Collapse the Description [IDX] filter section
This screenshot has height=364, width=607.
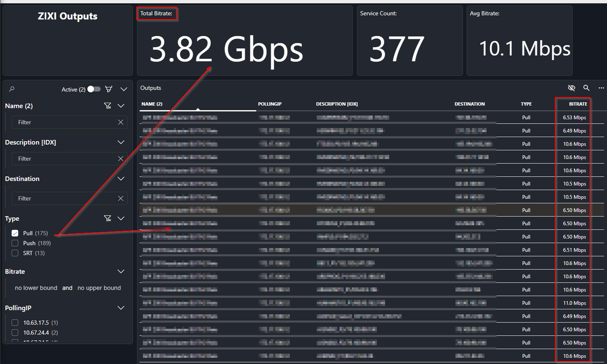click(x=121, y=142)
